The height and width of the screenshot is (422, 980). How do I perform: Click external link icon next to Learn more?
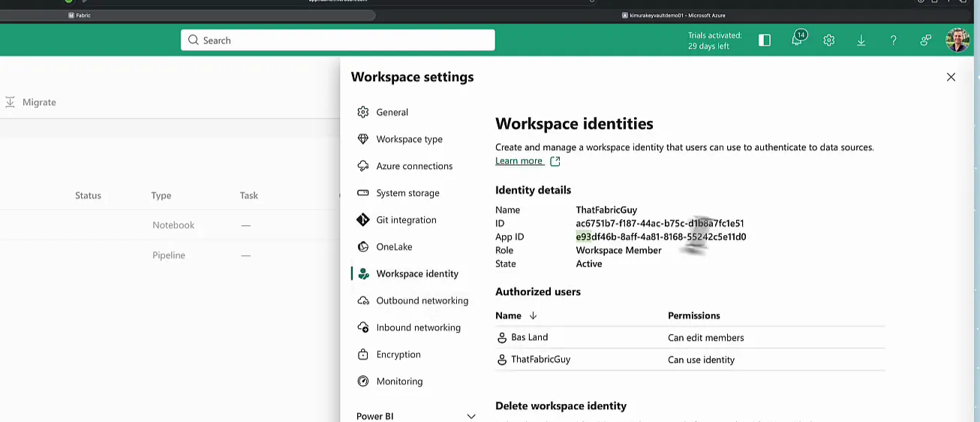(x=555, y=161)
